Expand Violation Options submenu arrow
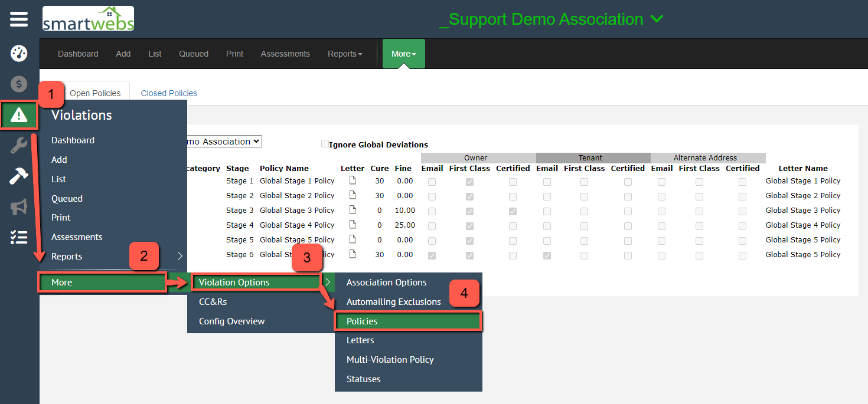 328,282
